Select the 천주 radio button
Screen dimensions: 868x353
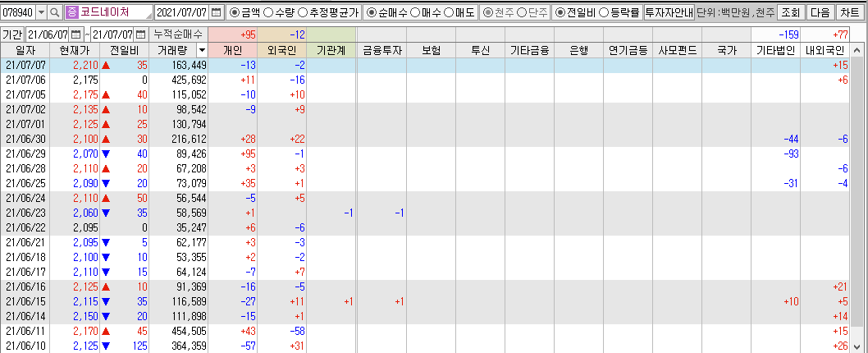(487, 12)
